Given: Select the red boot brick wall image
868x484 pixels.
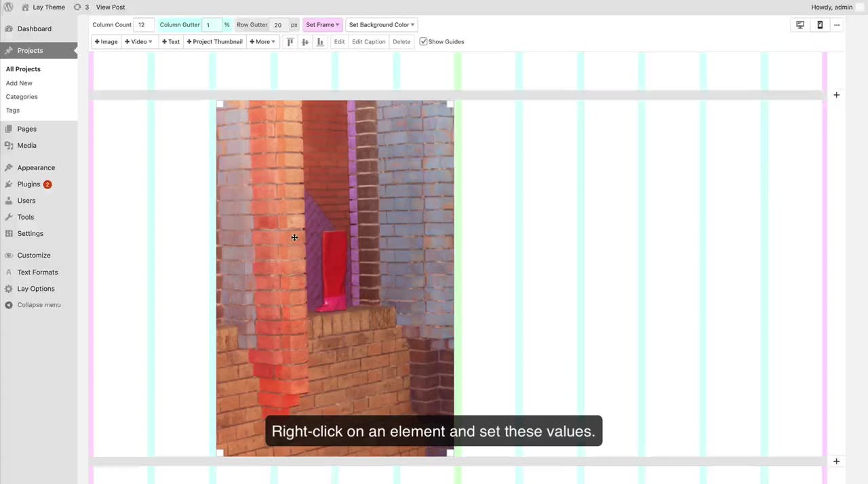Looking at the screenshot, I should coord(335,278).
